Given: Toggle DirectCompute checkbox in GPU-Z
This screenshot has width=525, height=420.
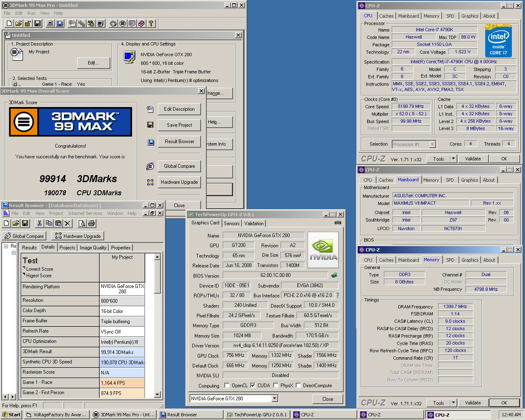Looking at the screenshot, I should pyautogui.click(x=298, y=385).
